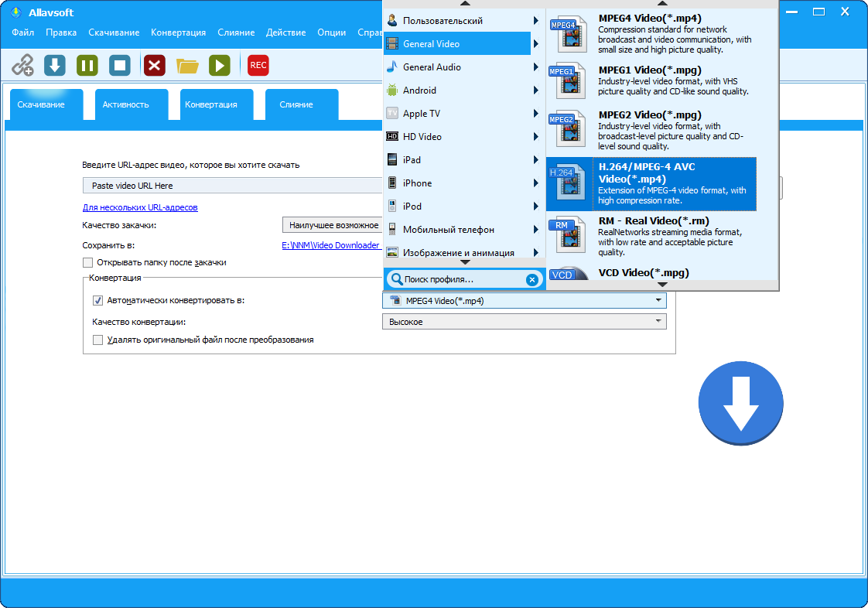
Task: Enable 'Открывать папку после закачки' checkbox
Action: point(87,262)
